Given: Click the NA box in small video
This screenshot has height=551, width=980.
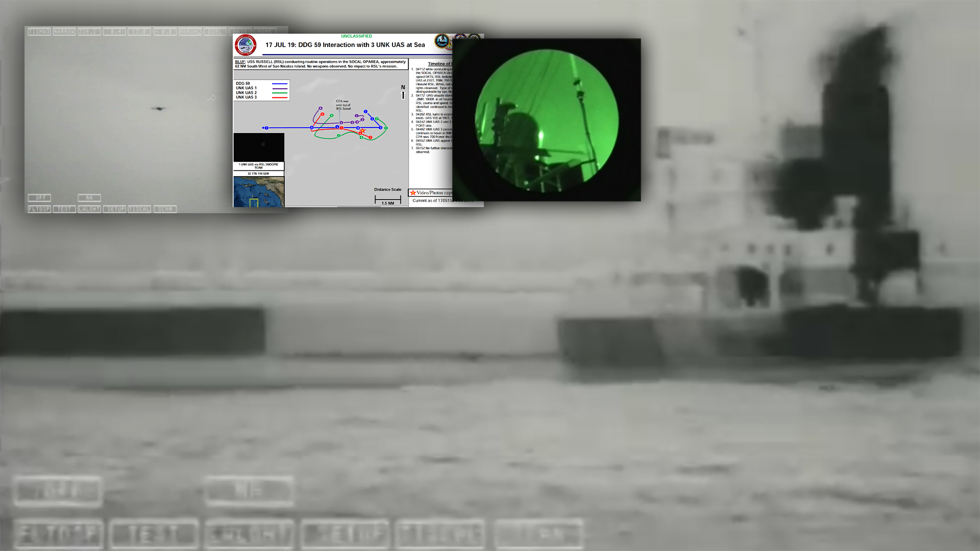Looking at the screenshot, I should (x=89, y=197).
